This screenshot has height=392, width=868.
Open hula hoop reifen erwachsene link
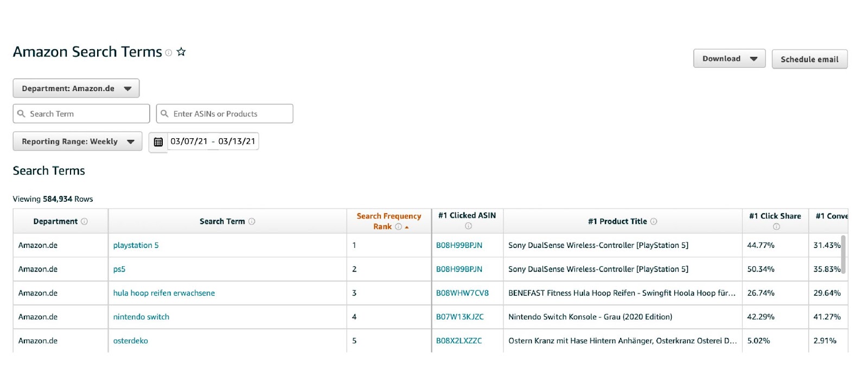click(x=164, y=293)
